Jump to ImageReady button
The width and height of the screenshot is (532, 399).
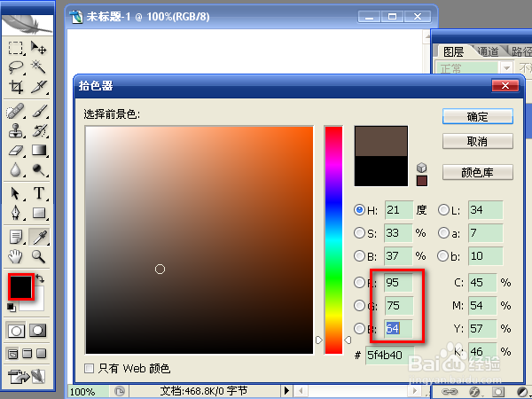coord(27,376)
